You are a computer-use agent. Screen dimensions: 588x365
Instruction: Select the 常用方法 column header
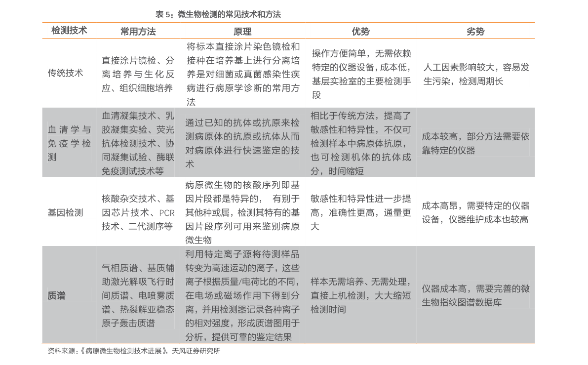pos(138,32)
